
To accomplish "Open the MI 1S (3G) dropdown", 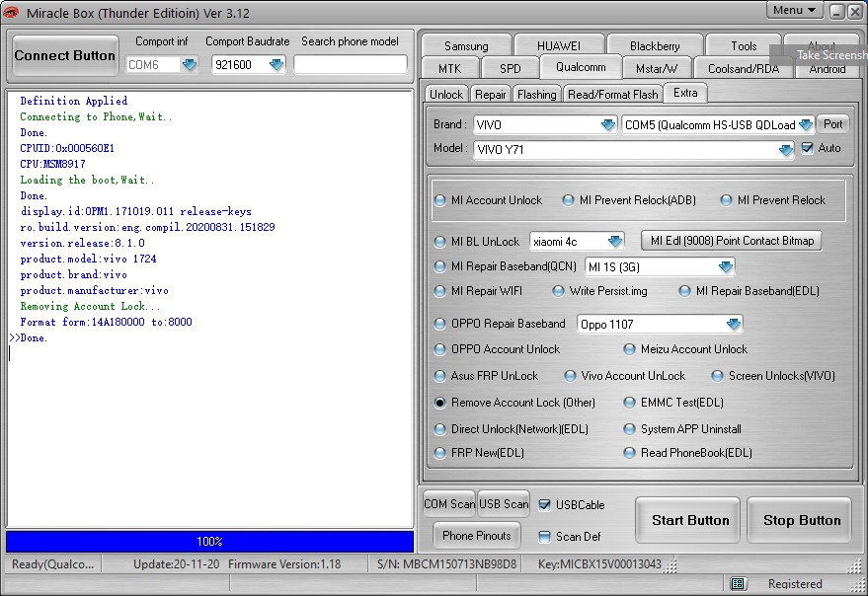I will [725, 266].
